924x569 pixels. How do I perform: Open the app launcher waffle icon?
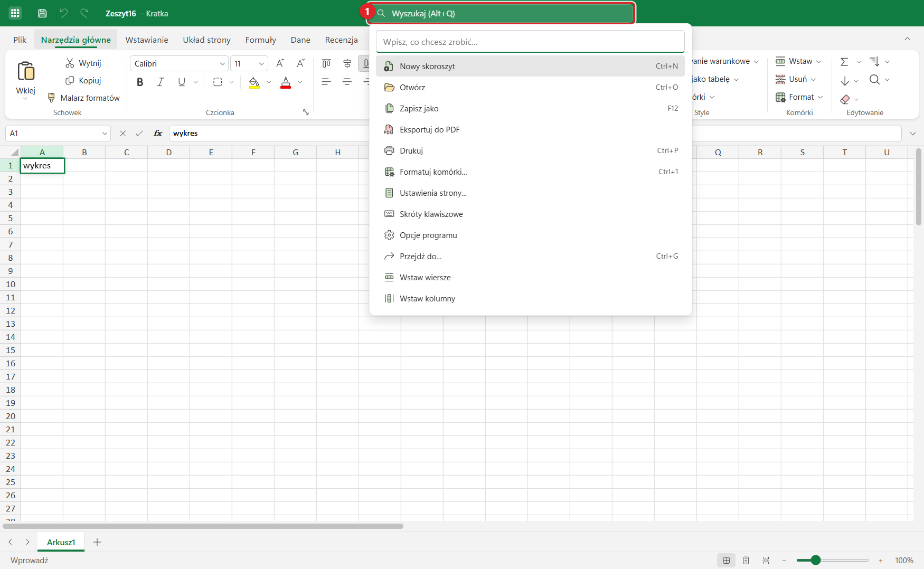[x=15, y=13]
